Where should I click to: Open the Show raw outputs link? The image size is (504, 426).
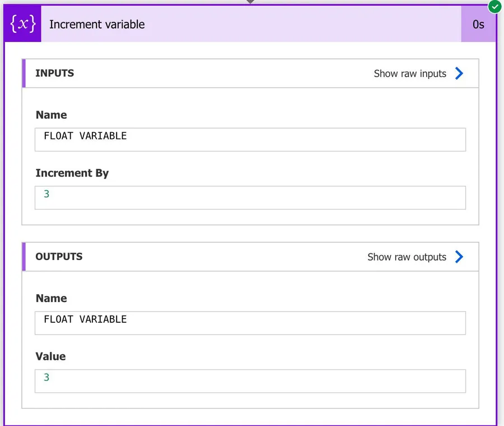click(407, 257)
